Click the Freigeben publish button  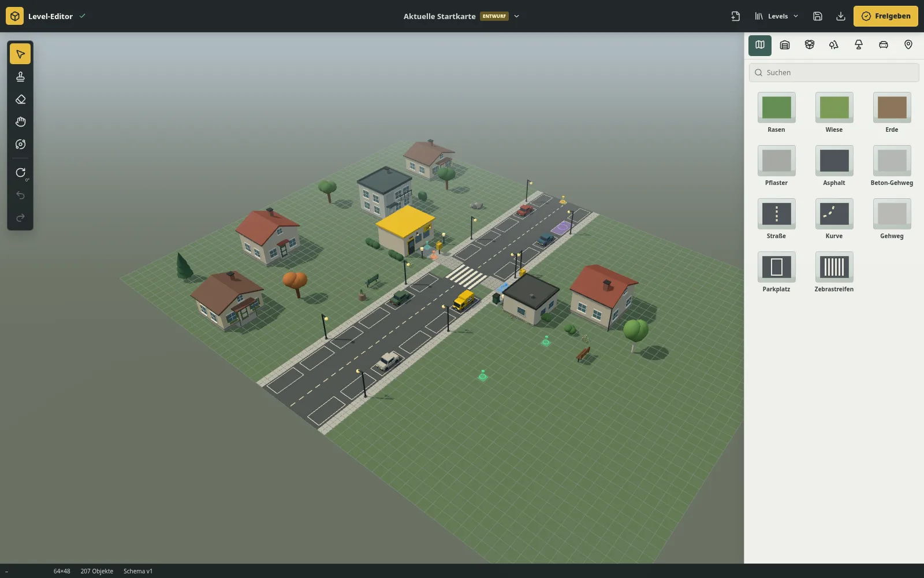(885, 16)
